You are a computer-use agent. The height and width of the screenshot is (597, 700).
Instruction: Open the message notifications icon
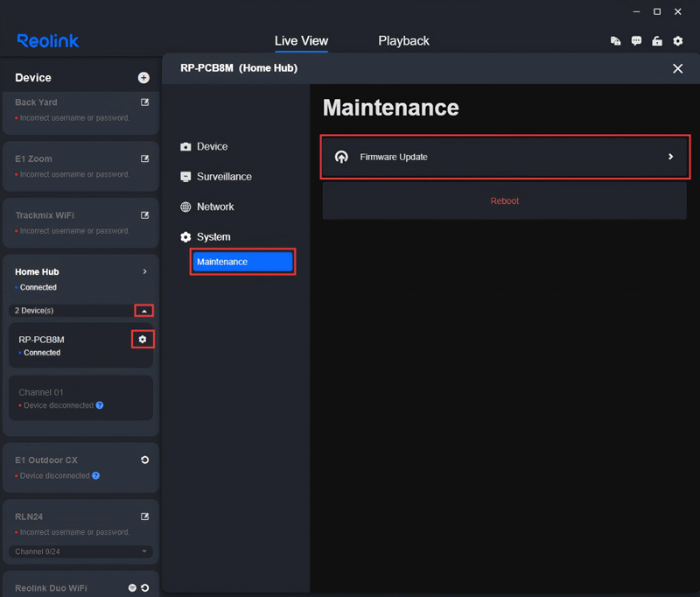pyautogui.click(x=636, y=41)
